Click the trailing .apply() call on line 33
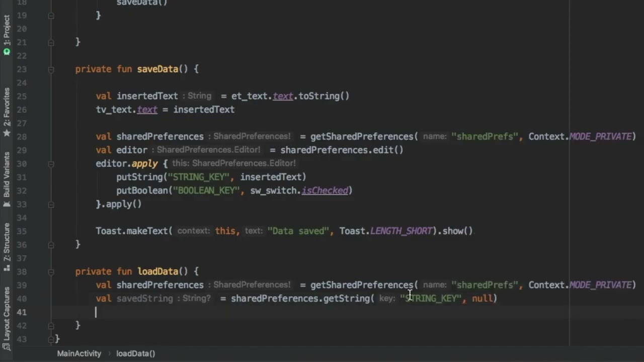 [121, 204]
